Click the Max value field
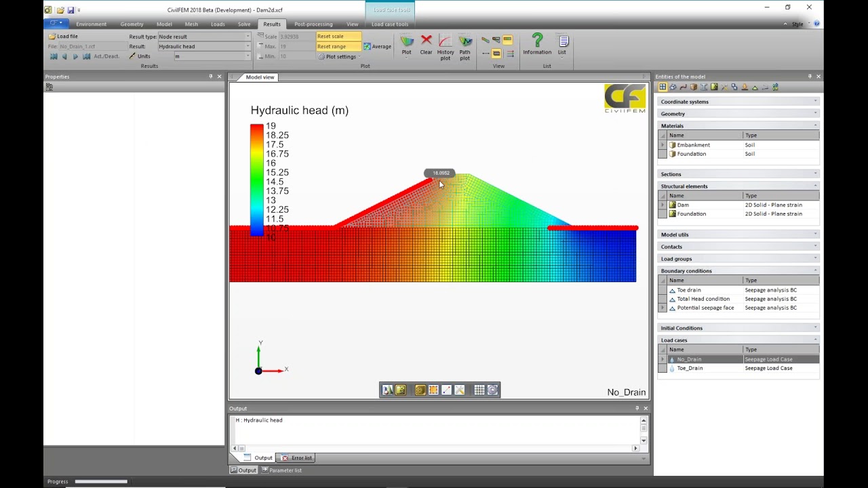 [297, 47]
